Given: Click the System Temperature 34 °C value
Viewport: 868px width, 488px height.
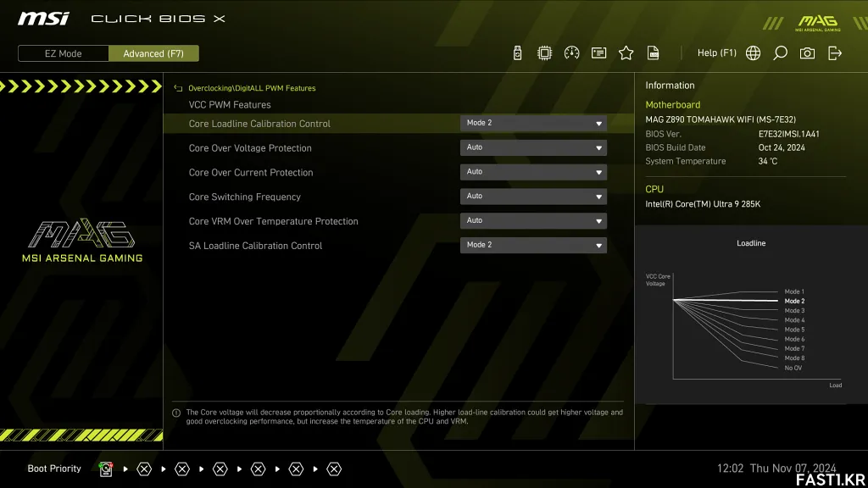Looking at the screenshot, I should tap(767, 161).
